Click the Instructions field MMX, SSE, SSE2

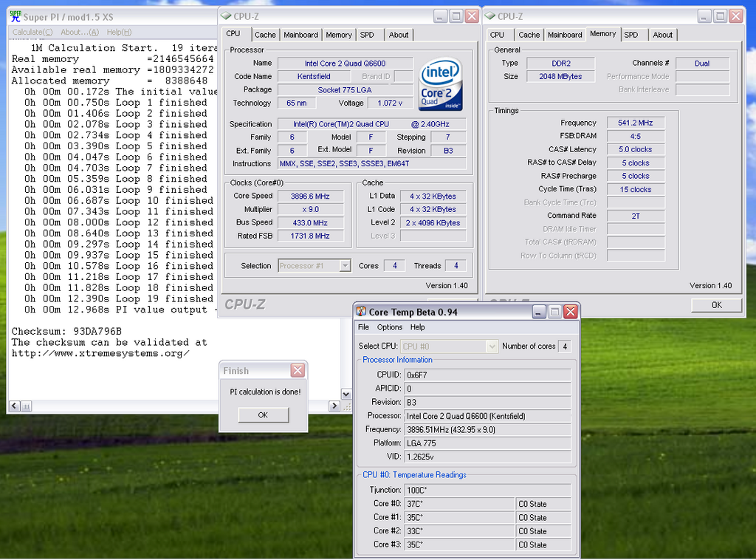tap(372, 163)
